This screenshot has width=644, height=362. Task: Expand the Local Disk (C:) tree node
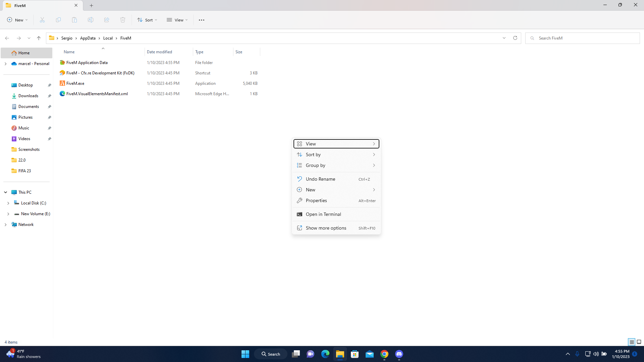click(8, 203)
